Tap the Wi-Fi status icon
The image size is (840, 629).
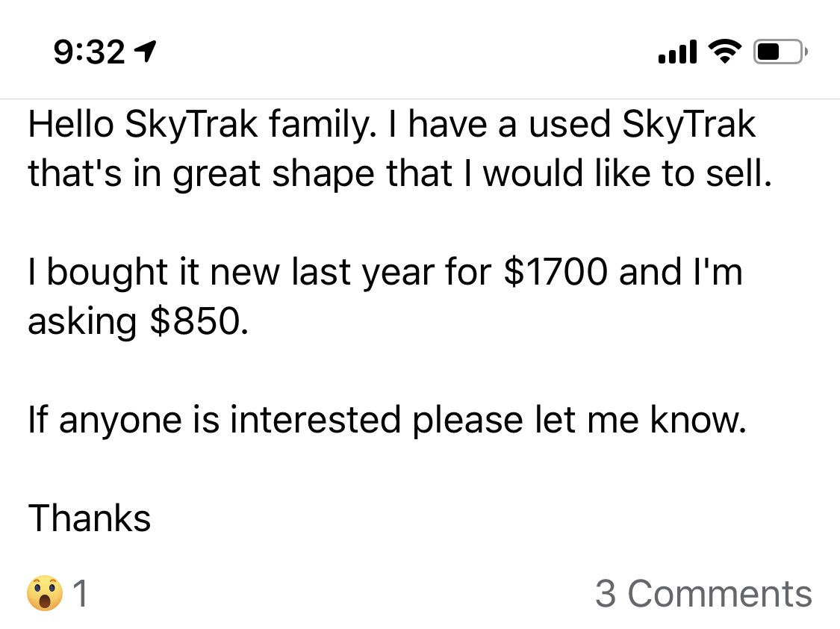click(x=722, y=51)
